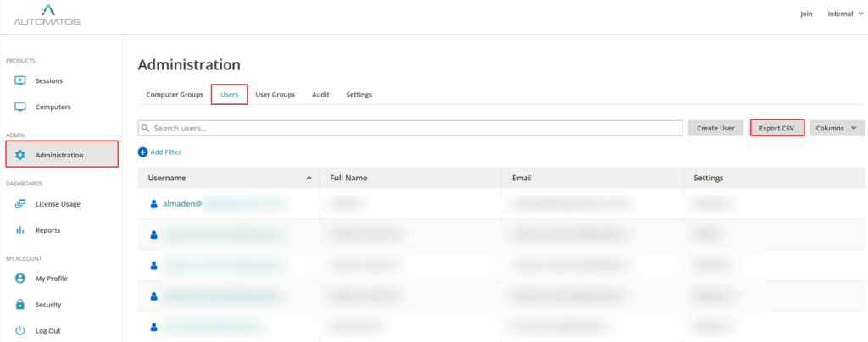Switch to the Computer Groups tab
The width and height of the screenshot is (868, 342).
coord(175,95)
